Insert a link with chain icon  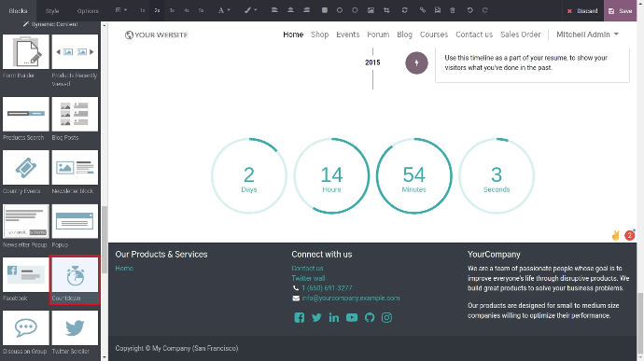(x=423, y=10)
